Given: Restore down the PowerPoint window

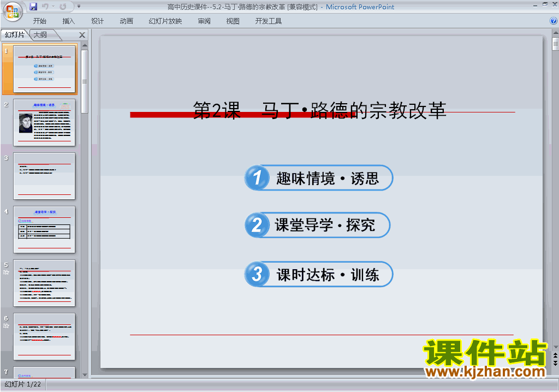Looking at the screenshot, I should [545, 4].
